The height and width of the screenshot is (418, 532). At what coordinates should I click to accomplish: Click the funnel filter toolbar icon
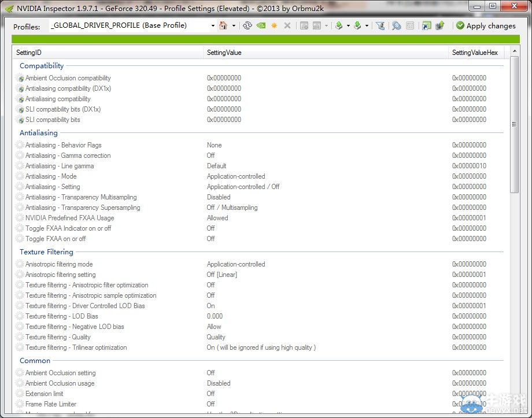380,25
